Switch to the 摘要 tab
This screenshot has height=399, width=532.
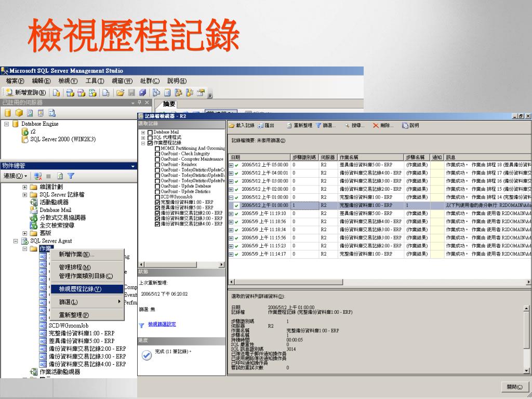(169, 104)
